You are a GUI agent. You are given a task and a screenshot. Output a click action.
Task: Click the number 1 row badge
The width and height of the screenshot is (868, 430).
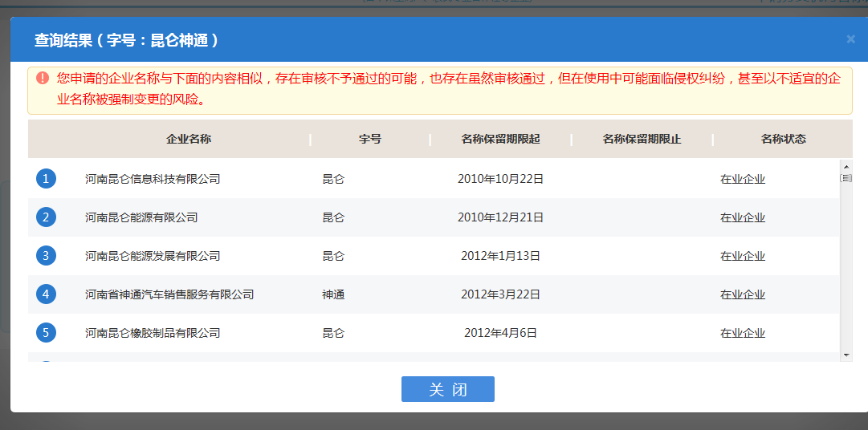pyautogui.click(x=46, y=179)
